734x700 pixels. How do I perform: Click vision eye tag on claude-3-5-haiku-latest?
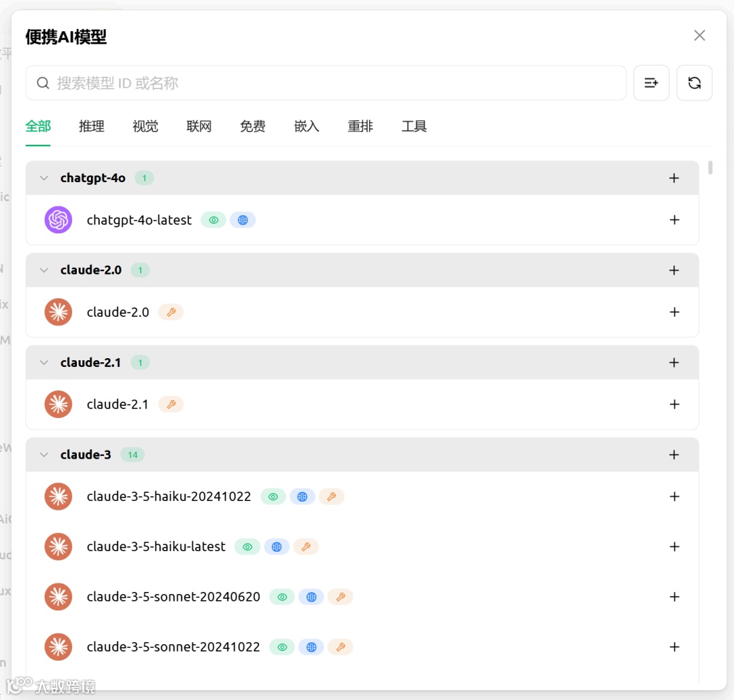247,546
